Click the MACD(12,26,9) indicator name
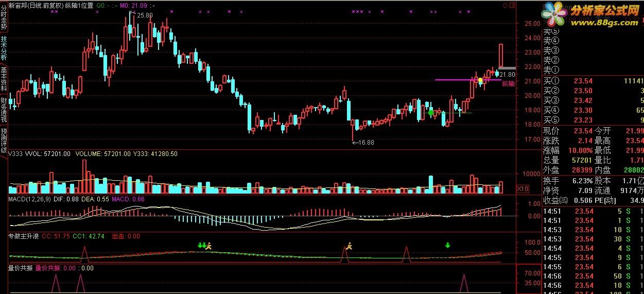The image size is (644, 294). tap(30, 199)
